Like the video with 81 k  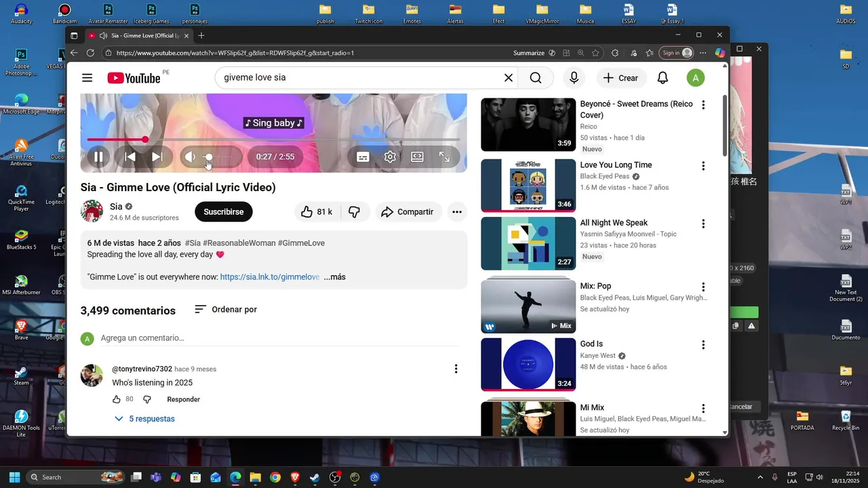(x=317, y=212)
